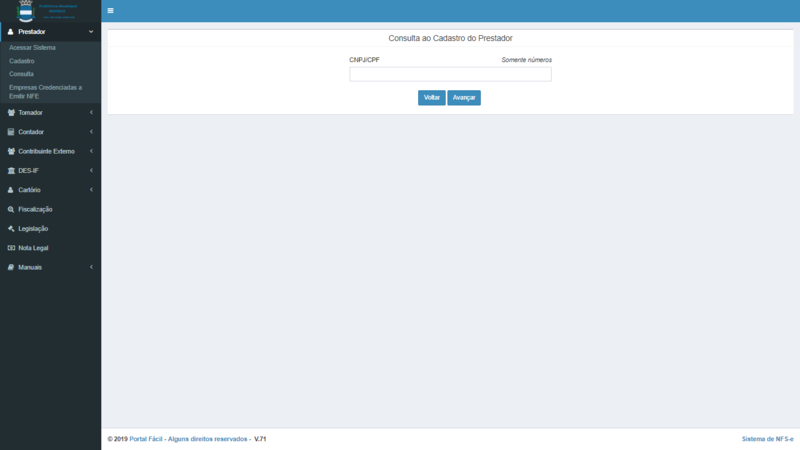Collapse the Prestador menu section
The height and width of the screenshot is (450, 800).
click(x=50, y=32)
